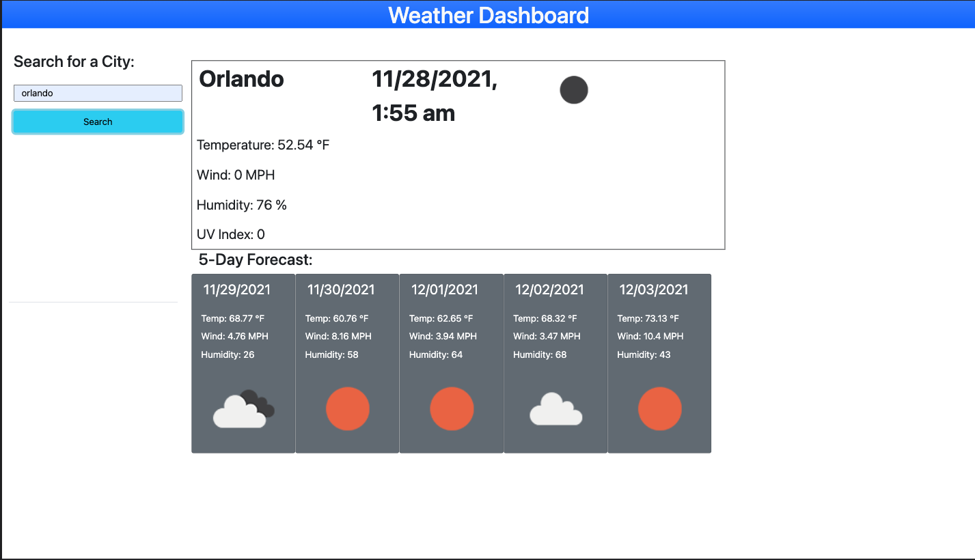Viewport: 975px width, 560px height.
Task: Click the 5-Day Forecast label
Action: (x=256, y=260)
